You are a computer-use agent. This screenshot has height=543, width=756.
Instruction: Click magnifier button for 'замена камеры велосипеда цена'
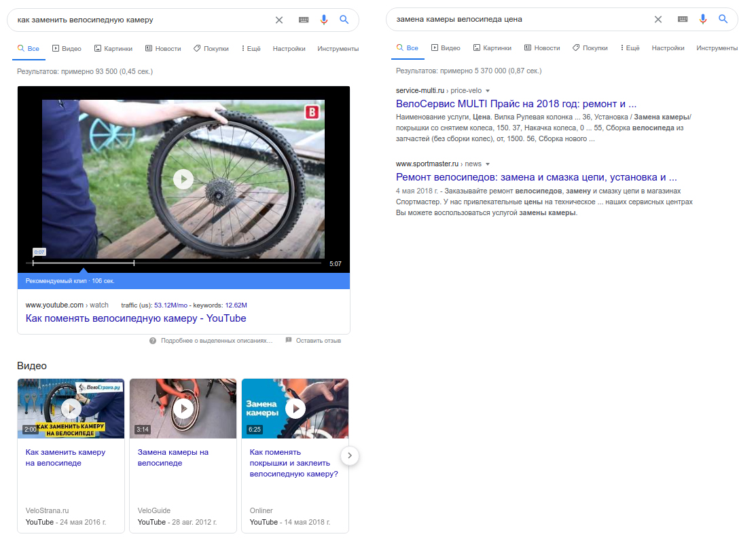723,20
